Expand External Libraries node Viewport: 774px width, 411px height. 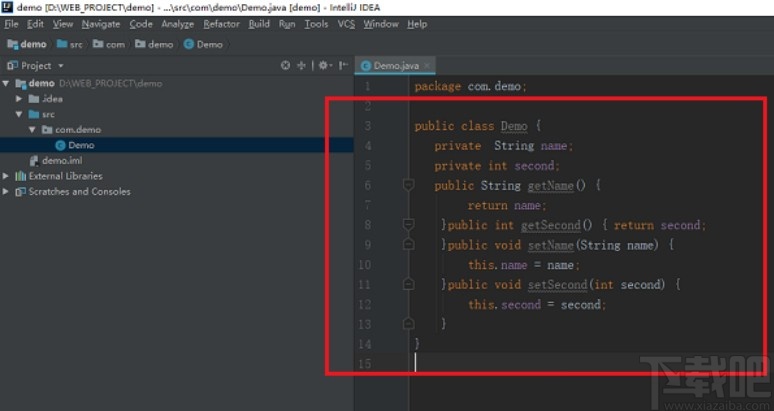(x=6, y=176)
